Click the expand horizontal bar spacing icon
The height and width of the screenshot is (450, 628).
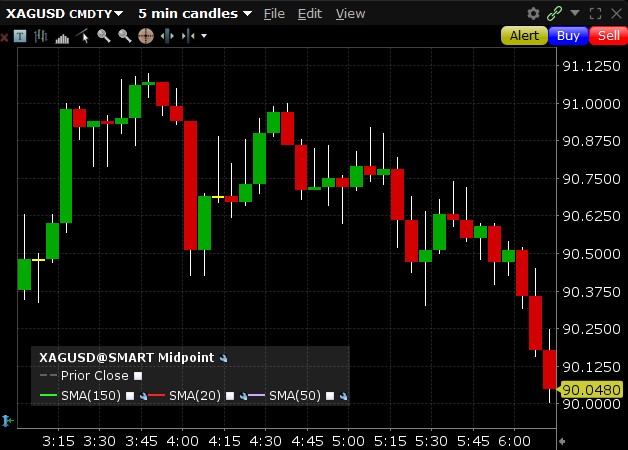coord(167,36)
